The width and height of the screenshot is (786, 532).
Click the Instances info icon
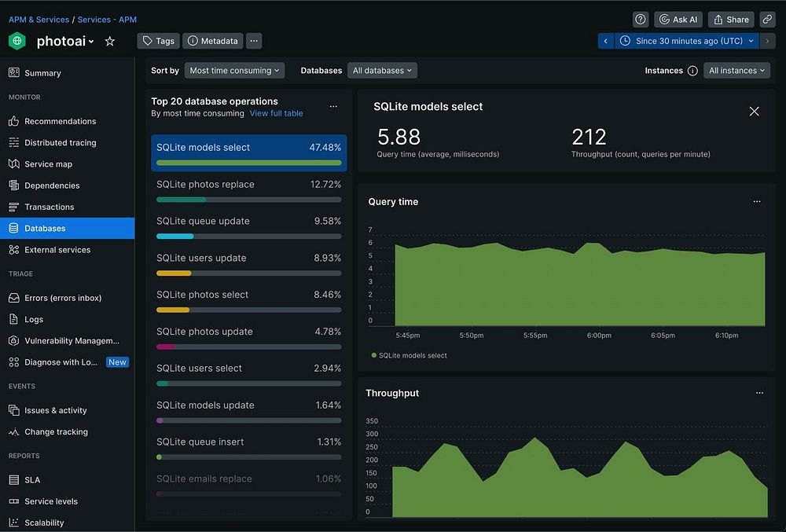692,71
